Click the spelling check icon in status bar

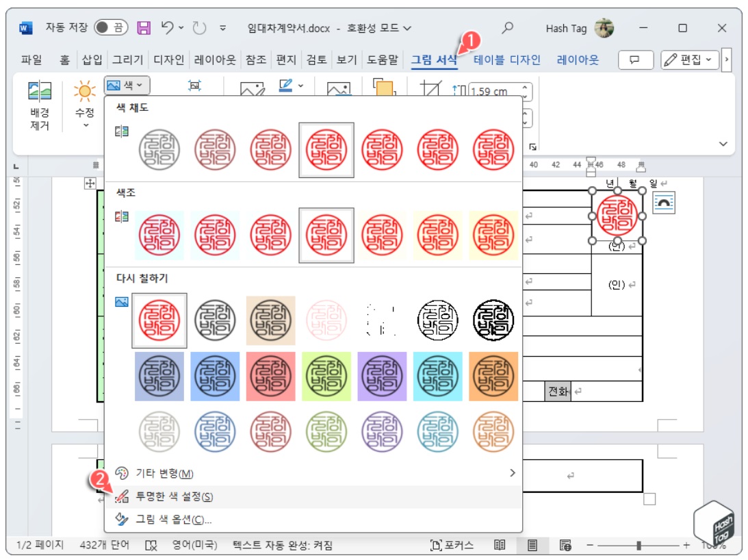pyautogui.click(x=151, y=545)
